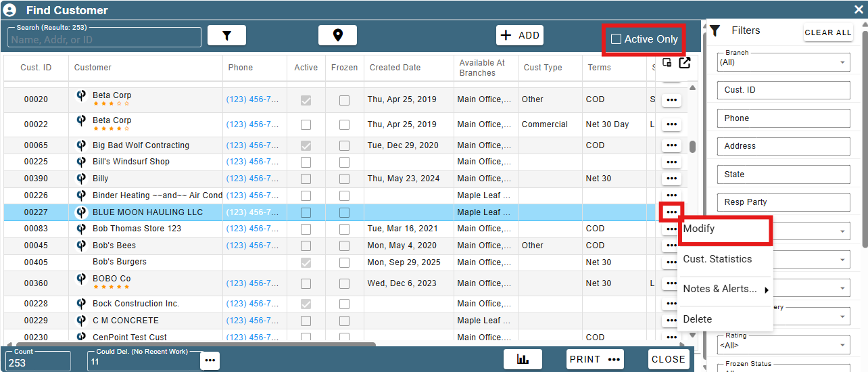Click the customer icon beside BLUE MOON HAULING LLC

tap(81, 212)
